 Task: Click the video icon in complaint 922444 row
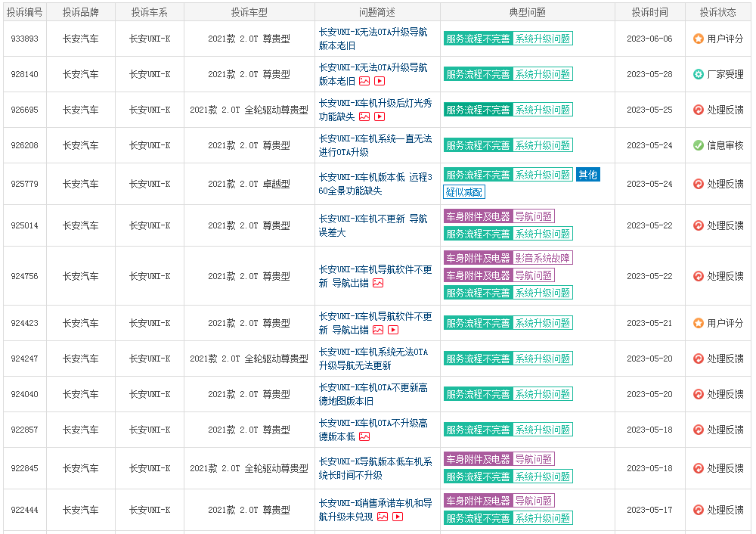point(398,517)
